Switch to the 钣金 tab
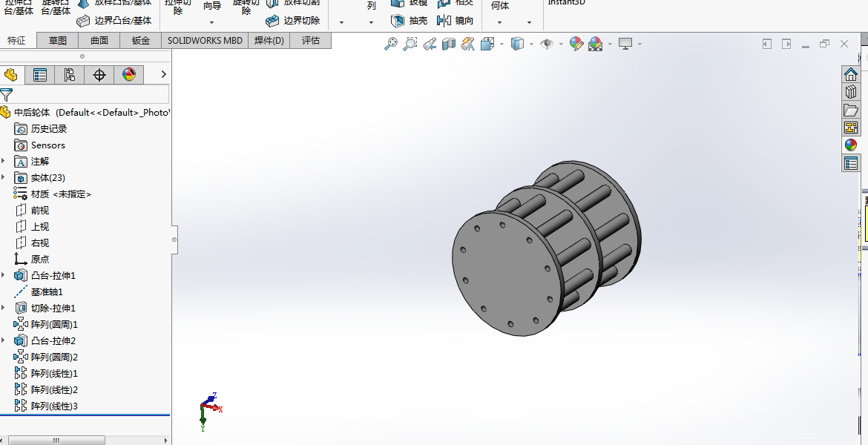Image resolution: width=868 pixels, height=445 pixels. [x=141, y=40]
